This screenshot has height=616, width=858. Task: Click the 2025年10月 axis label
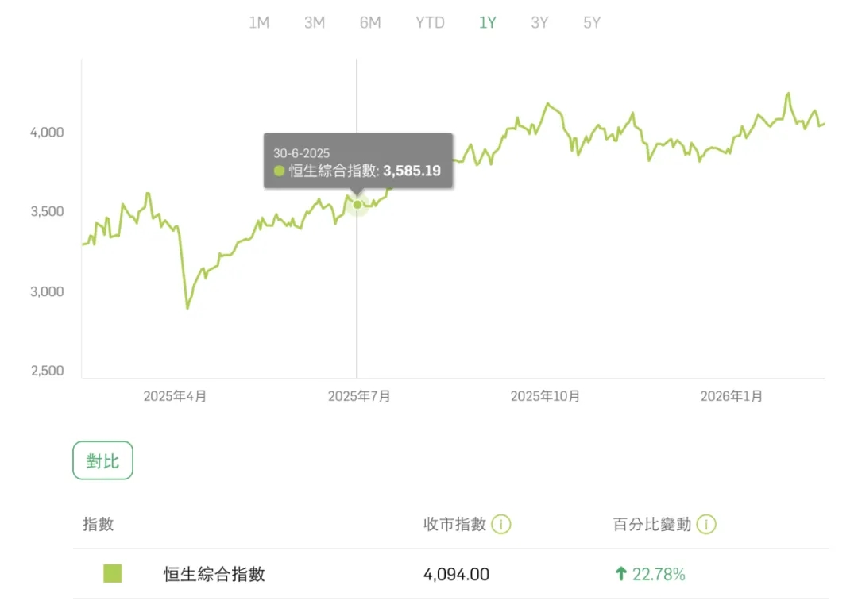pos(545,396)
